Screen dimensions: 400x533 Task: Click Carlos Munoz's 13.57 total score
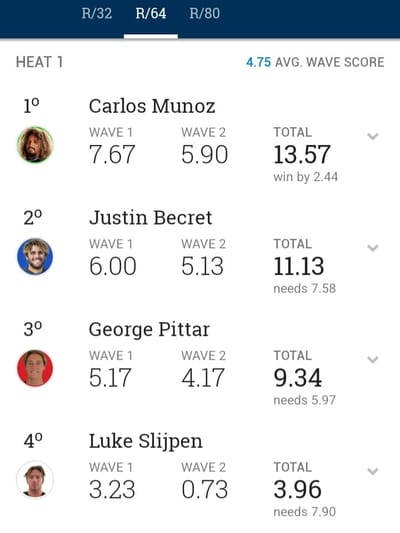coord(302,155)
